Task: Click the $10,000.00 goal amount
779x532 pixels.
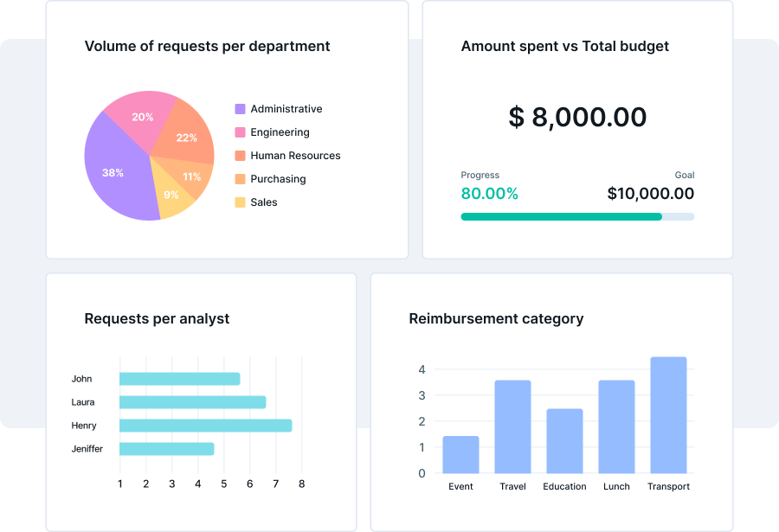Action: 650,194
